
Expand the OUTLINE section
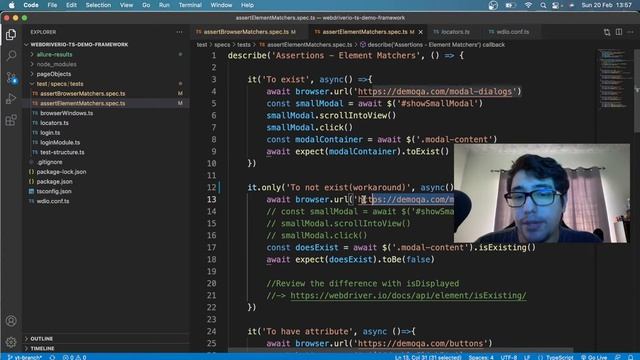(x=41, y=339)
